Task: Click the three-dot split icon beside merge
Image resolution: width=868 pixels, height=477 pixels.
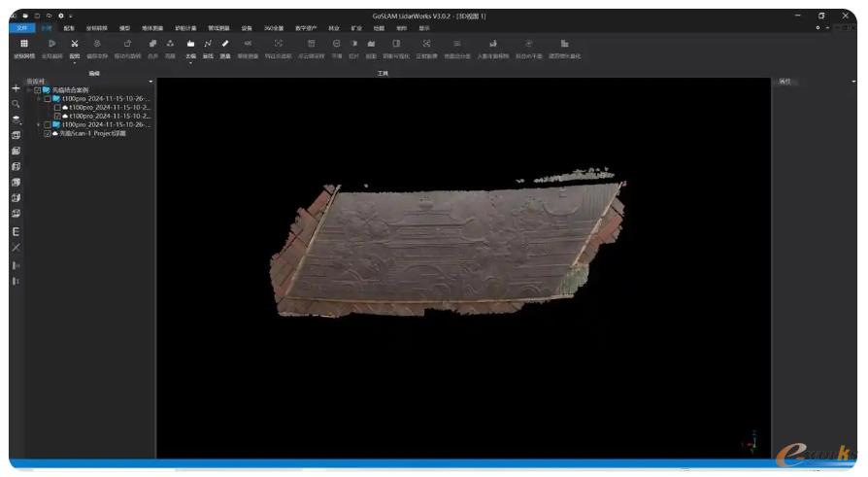Action: [170, 43]
